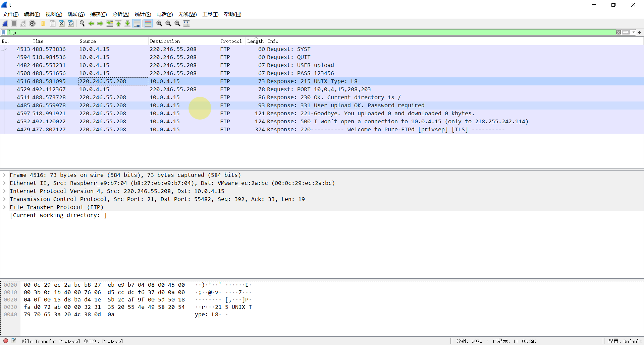The width and height of the screenshot is (644, 345).
Task: Restart the current capture
Action: (23, 23)
